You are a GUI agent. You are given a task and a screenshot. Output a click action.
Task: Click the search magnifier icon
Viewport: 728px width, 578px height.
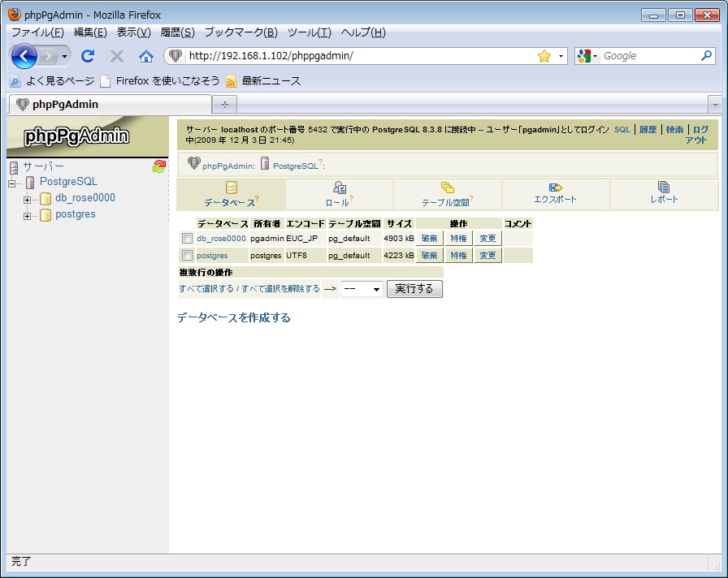[706, 56]
